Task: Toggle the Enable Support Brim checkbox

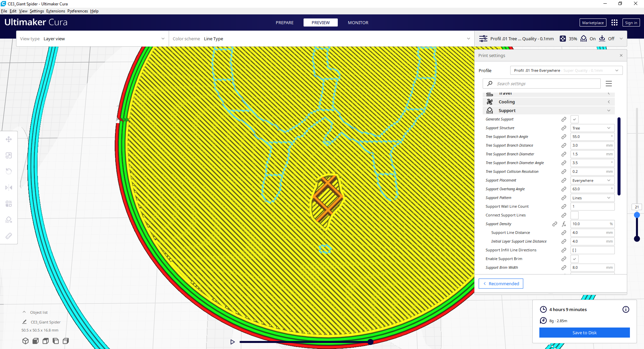Action: coord(575,259)
